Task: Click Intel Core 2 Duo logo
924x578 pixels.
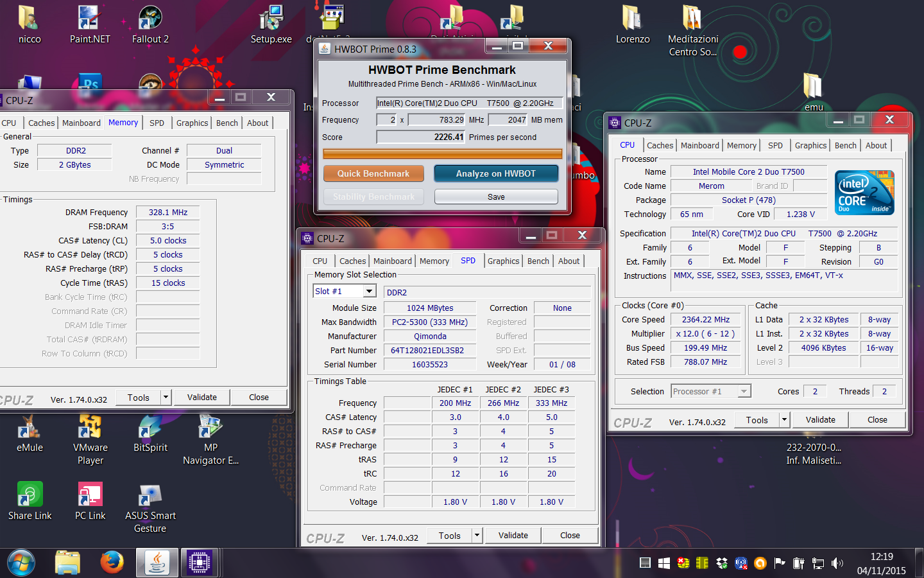Action: click(866, 193)
